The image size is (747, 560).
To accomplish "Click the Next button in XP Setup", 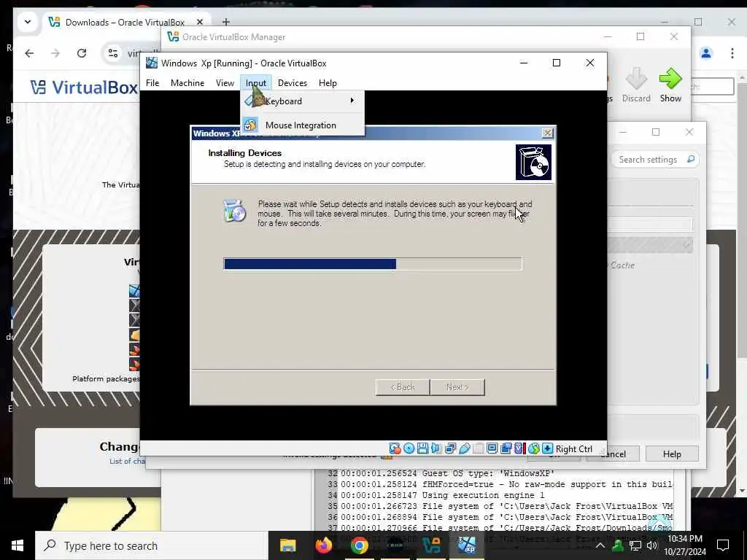I will click(x=457, y=387).
